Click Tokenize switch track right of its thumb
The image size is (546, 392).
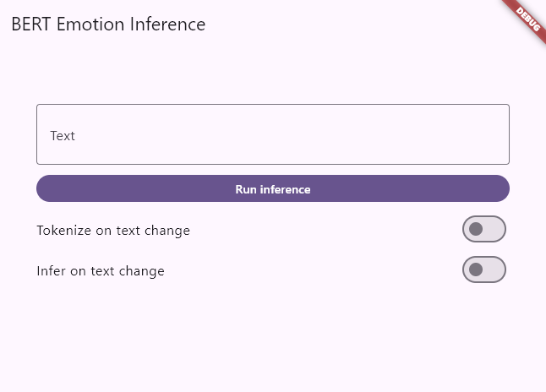[x=494, y=229]
